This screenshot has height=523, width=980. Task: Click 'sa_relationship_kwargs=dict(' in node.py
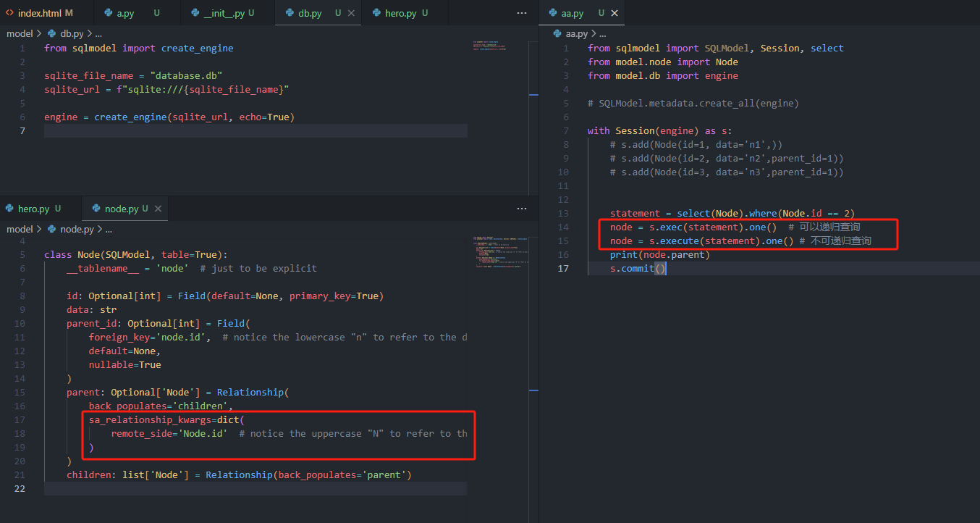(x=167, y=419)
